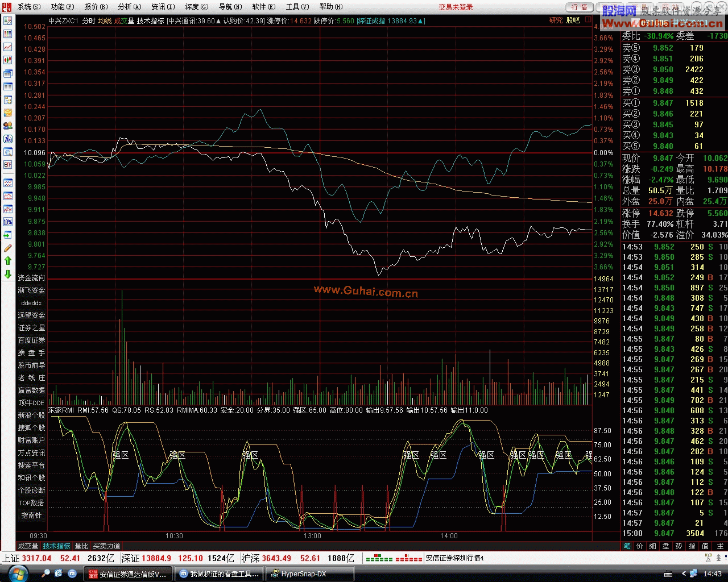Click the green arrow export icon
This screenshot has width=728, height=582.
8,235
